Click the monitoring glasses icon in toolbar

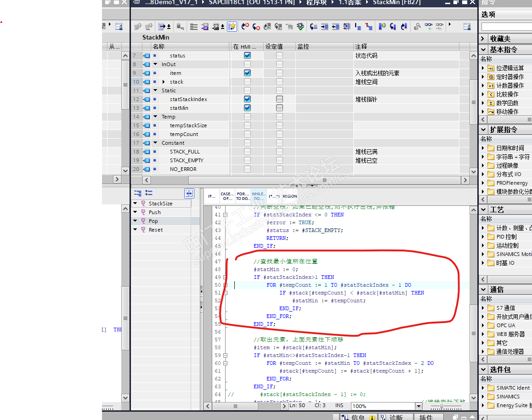[x=429, y=27]
